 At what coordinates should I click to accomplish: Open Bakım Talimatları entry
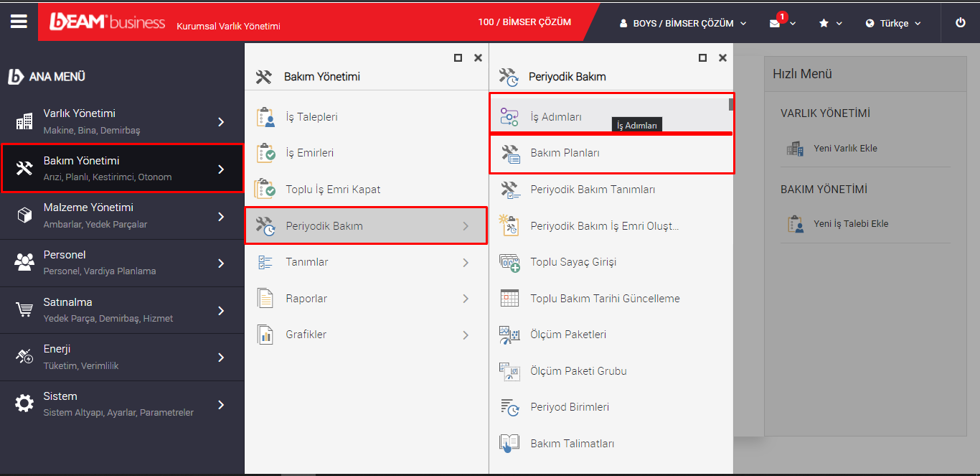(x=610, y=444)
